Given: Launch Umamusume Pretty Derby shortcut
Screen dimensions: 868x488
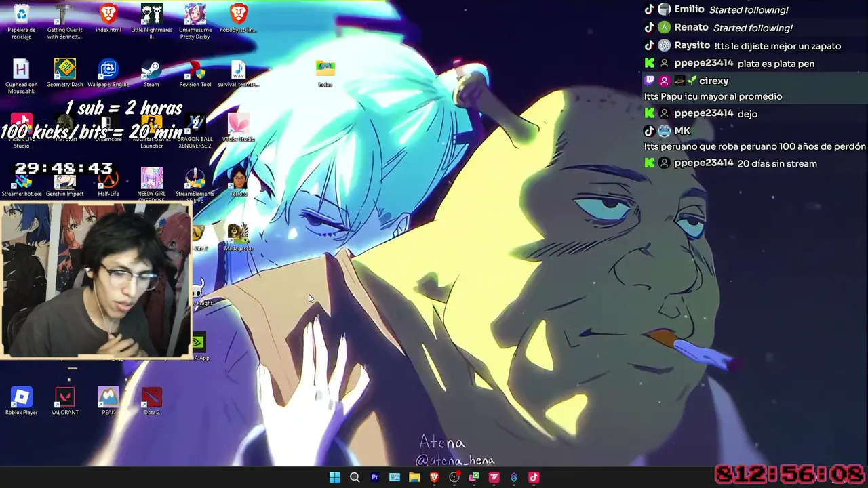Looking at the screenshot, I should (195, 22).
